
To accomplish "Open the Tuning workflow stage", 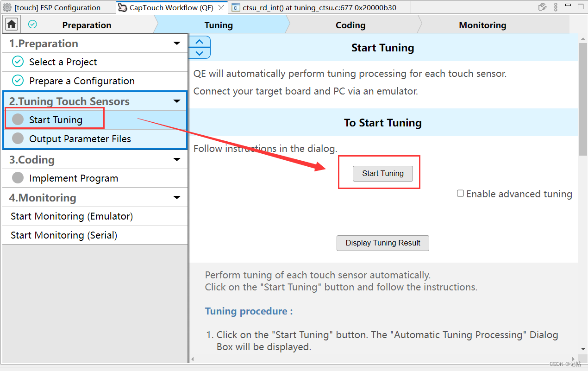I will click(x=219, y=25).
